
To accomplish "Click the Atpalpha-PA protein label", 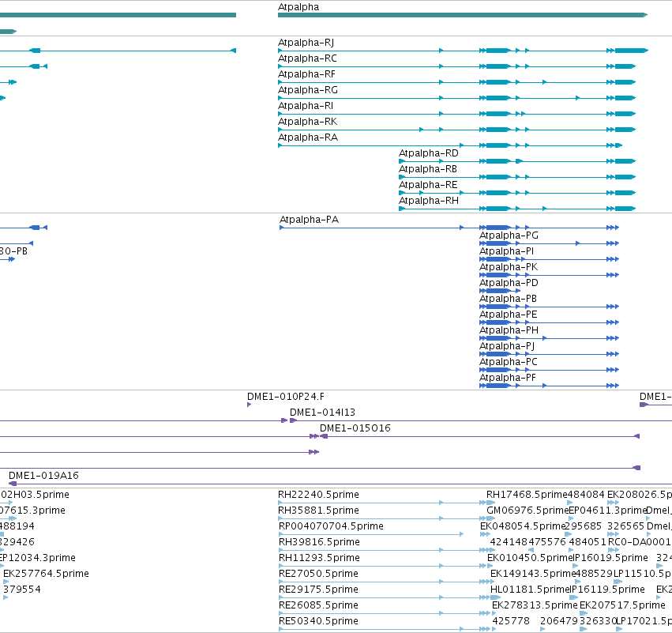I will 309,220.
